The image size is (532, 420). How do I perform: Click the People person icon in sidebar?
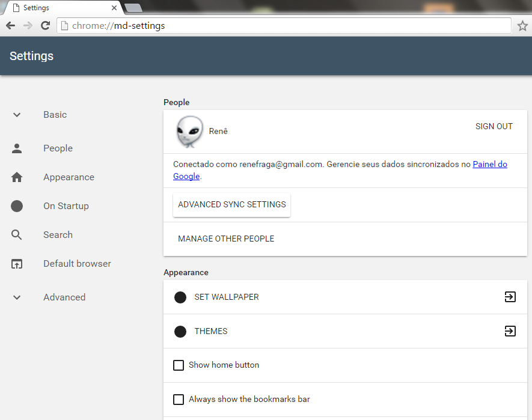(17, 148)
